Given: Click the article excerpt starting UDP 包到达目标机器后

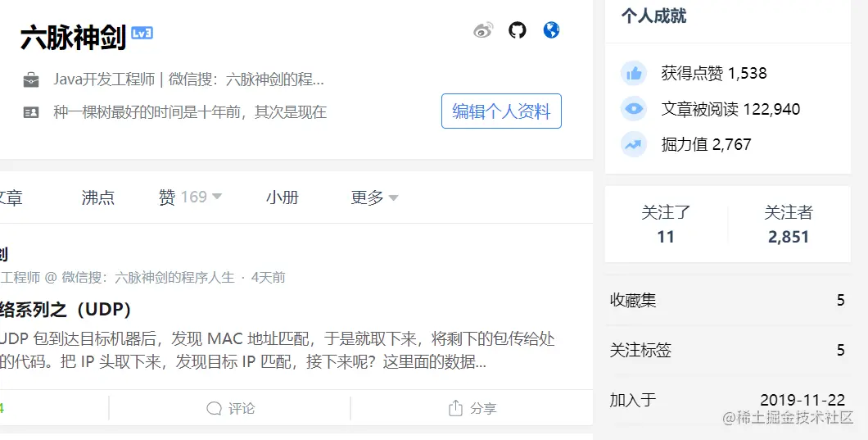Looking at the screenshot, I should coord(278,350).
